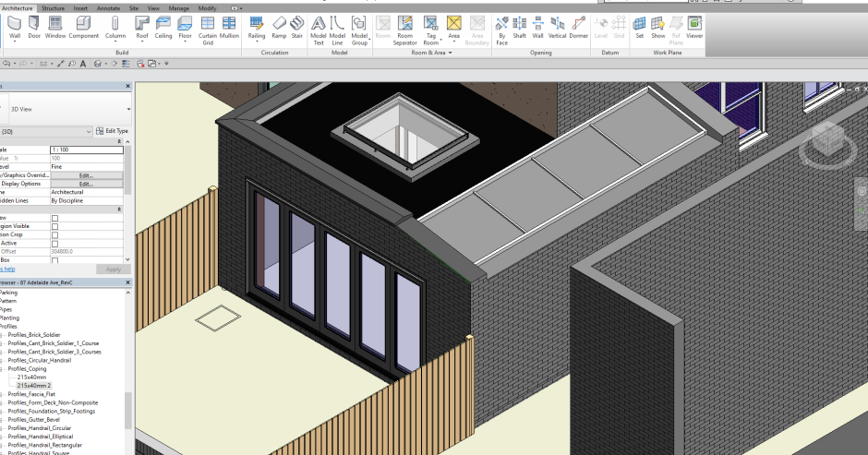
Task: Activate the By Face opening tool
Action: (501, 30)
